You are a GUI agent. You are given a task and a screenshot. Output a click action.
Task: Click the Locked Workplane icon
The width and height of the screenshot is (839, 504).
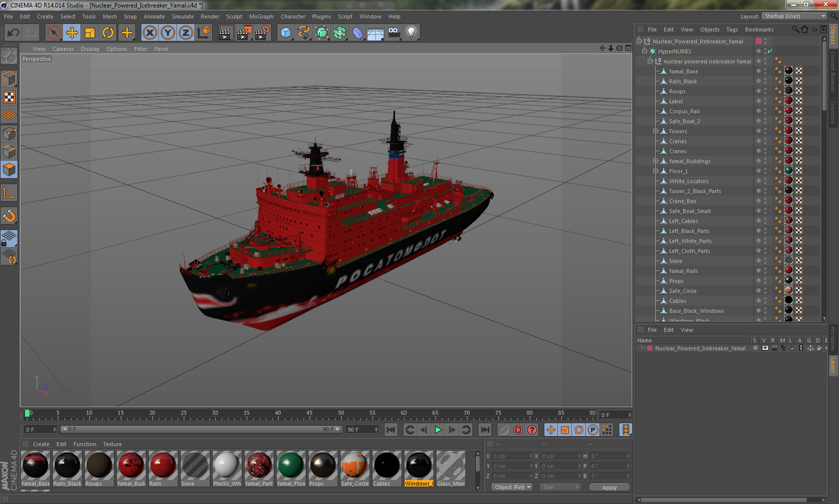click(9, 239)
